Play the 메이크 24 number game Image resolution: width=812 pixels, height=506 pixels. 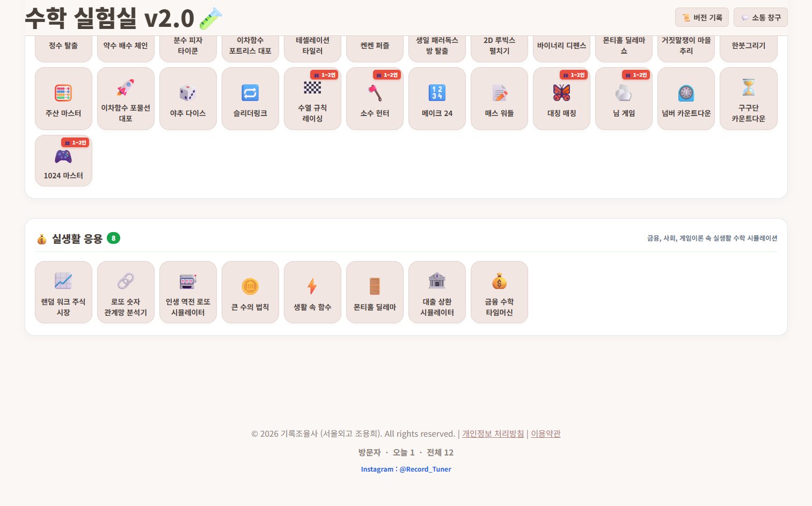[437, 99]
